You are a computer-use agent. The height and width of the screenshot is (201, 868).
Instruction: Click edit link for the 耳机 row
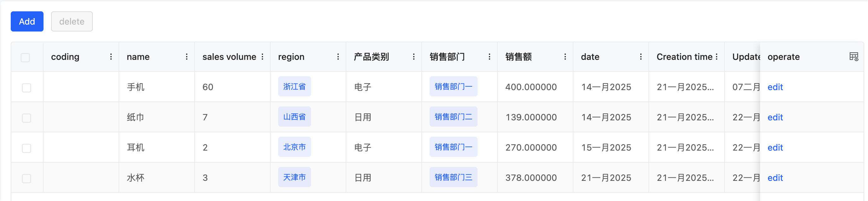pos(775,147)
